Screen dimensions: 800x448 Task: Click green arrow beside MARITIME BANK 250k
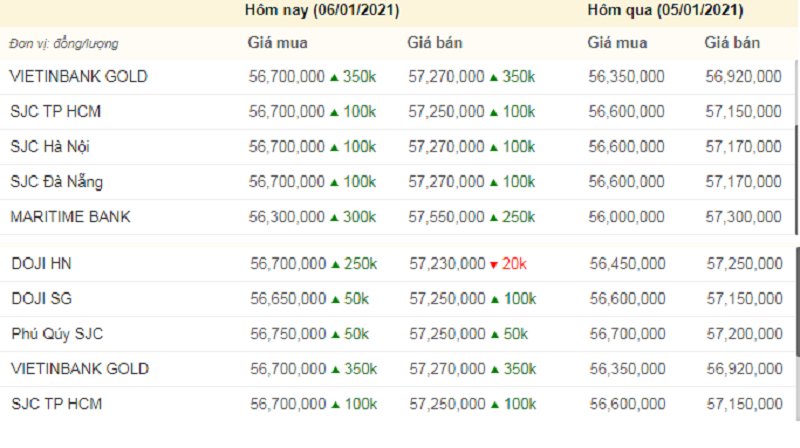click(493, 218)
